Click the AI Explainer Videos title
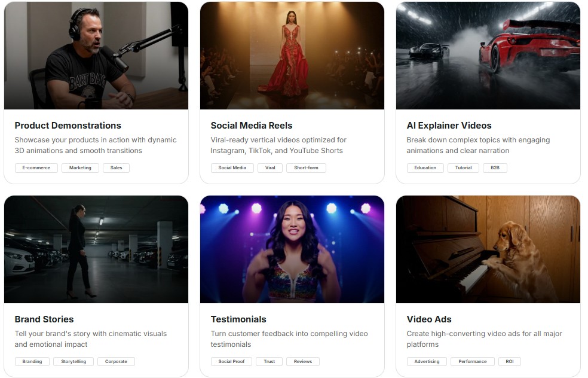588x378 pixels. [449, 126]
